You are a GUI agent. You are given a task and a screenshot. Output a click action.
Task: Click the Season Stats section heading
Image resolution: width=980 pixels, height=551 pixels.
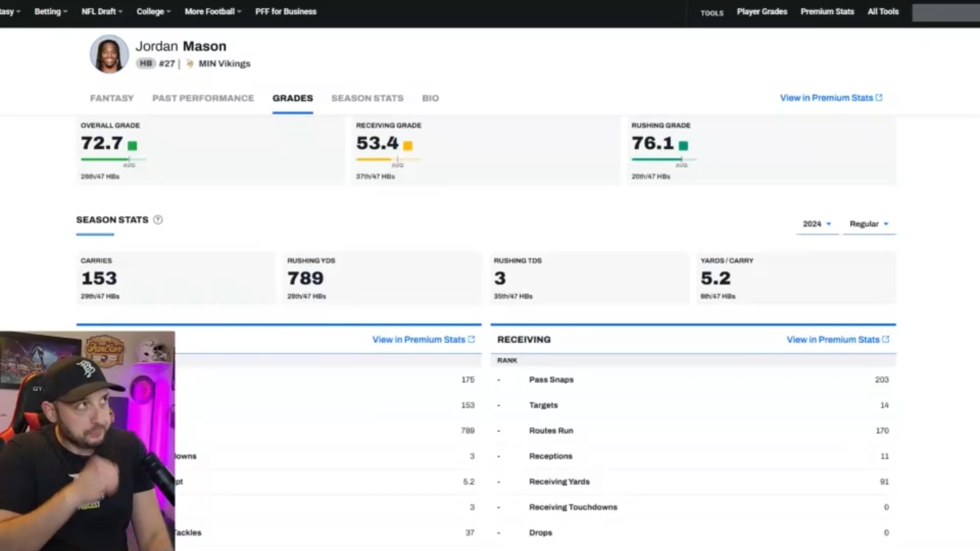point(112,220)
